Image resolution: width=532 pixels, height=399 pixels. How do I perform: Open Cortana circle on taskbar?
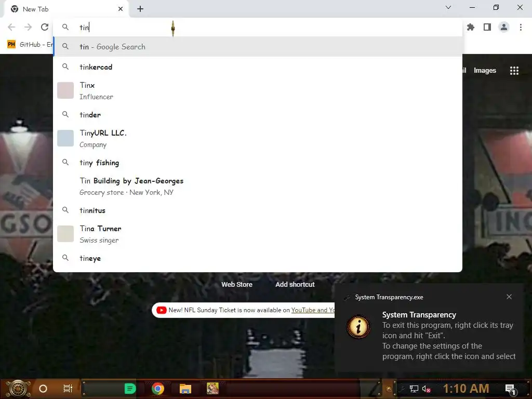(43, 389)
